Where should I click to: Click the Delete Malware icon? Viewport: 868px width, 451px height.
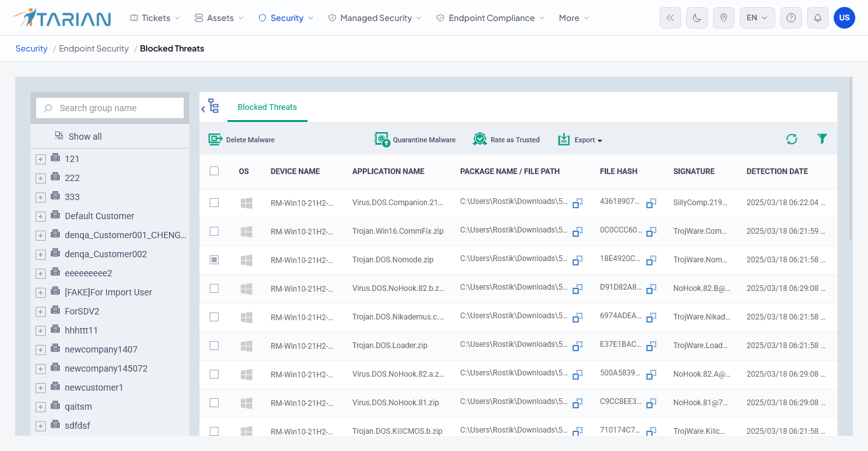click(x=215, y=140)
